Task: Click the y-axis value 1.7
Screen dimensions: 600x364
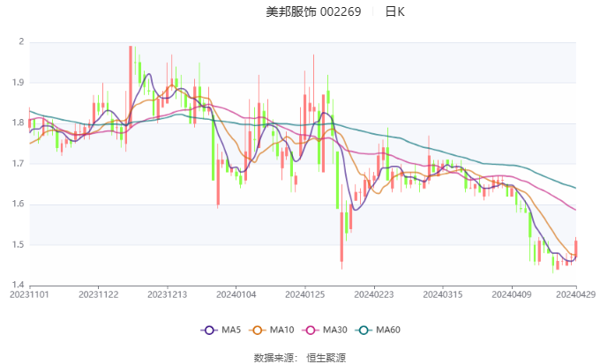Action: pyautogui.click(x=18, y=164)
